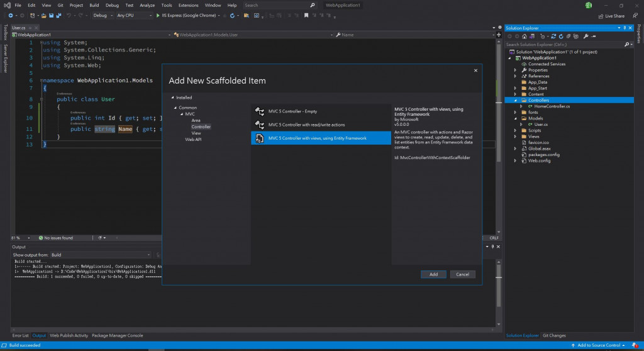Expand the Views folder in Solution Explorer

click(x=516, y=136)
